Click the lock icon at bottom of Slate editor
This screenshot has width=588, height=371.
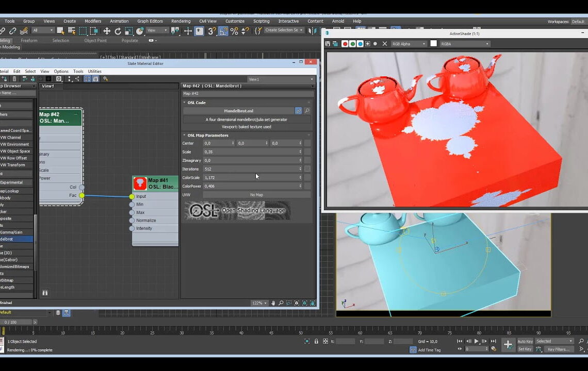tap(45, 292)
